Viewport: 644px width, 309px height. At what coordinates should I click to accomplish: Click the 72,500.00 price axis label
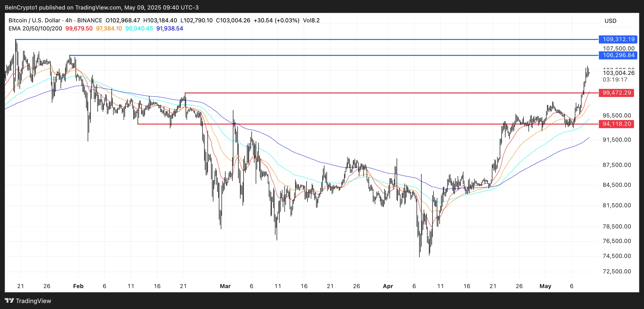tap(616, 271)
